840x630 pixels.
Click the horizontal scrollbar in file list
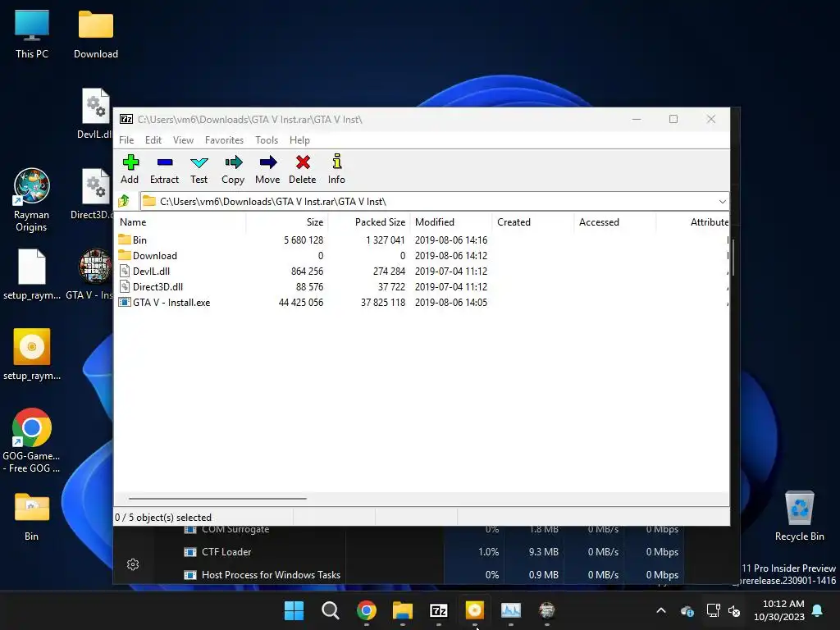pyautogui.click(x=217, y=498)
